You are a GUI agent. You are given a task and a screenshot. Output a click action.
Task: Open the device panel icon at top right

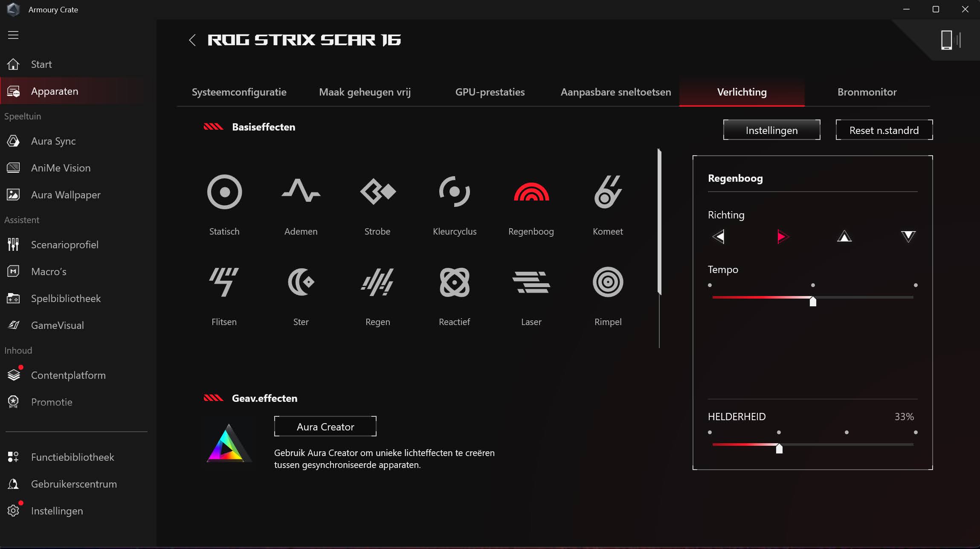pos(951,40)
